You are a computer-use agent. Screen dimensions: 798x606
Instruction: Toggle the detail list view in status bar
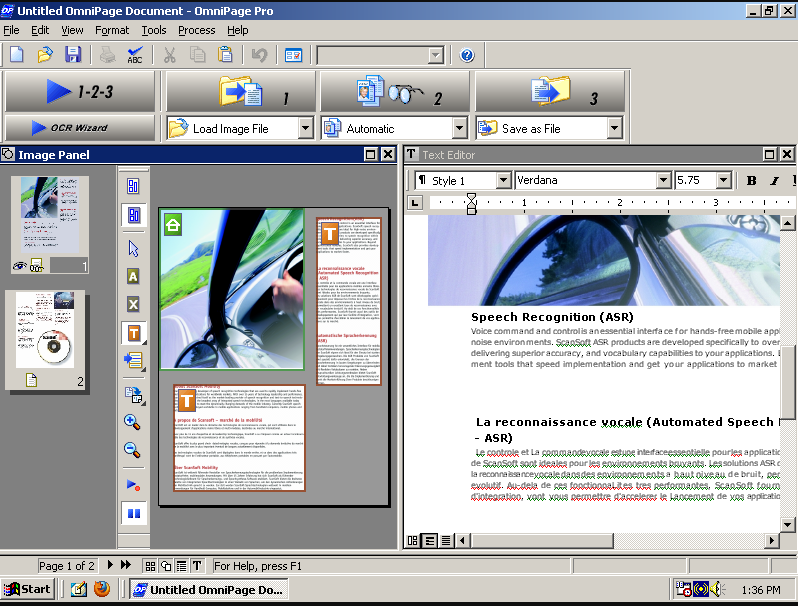pyautogui.click(x=182, y=566)
